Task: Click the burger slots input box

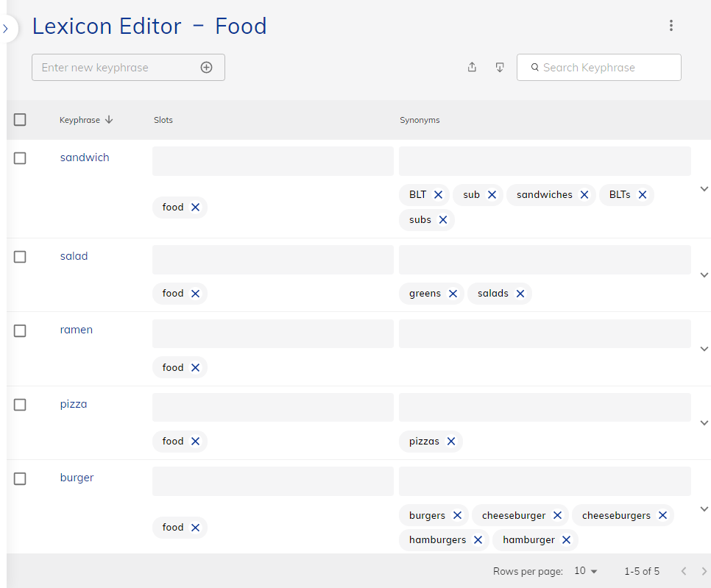Action: (273, 481)
